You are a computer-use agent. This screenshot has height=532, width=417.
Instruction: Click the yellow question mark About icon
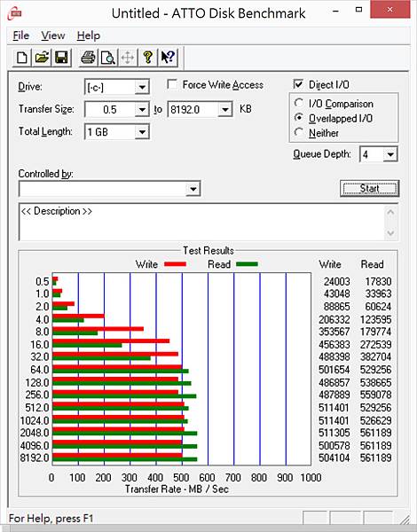click(x=147, y=58)
